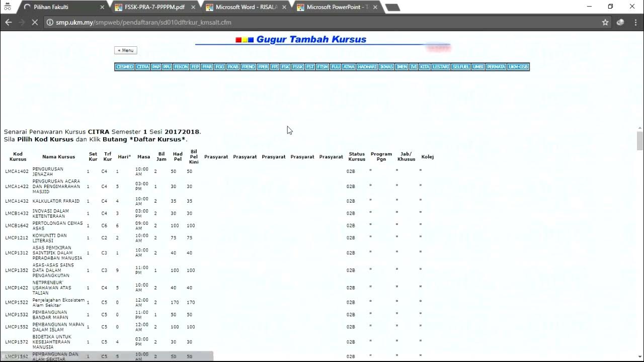Click course code LMCP1352
Viewport: 644px width, 362px height.
(17, 270)
